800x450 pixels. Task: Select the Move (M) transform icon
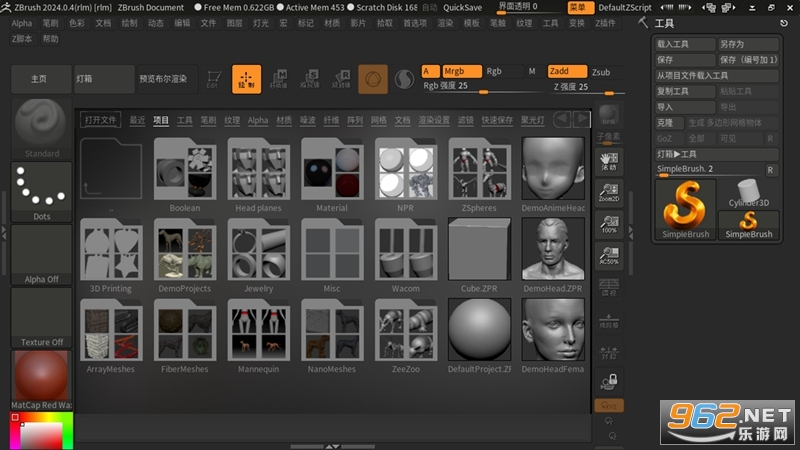tap(279, 79)
